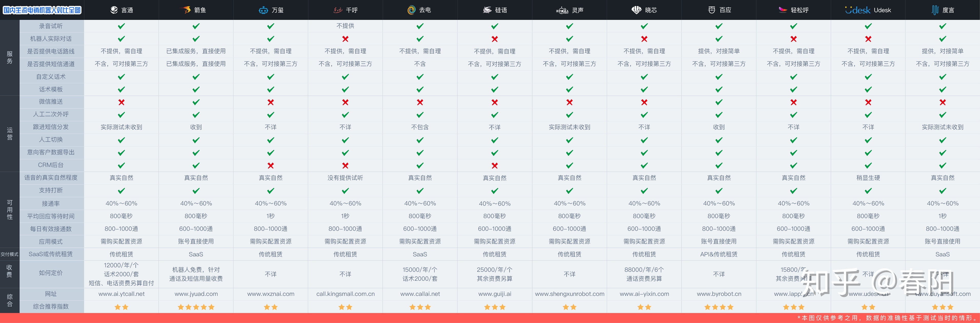Select the 录音试听 row label
The height and width of the screenshot is (323, 980).
[51, 26]
